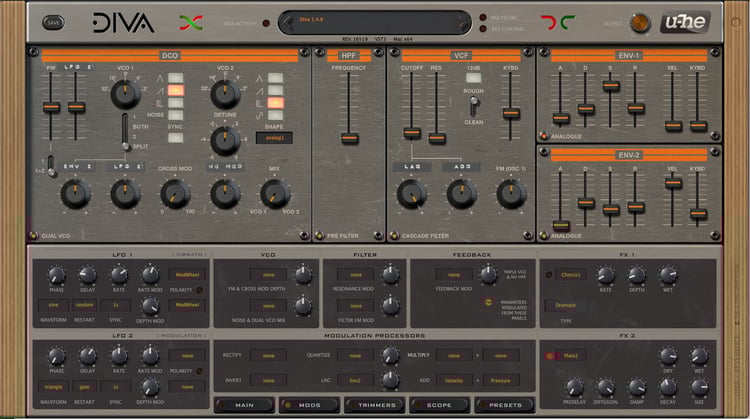Viewport: 750px width, 419px height.
Task: Click the DETUNE knob
Action: 225,141
